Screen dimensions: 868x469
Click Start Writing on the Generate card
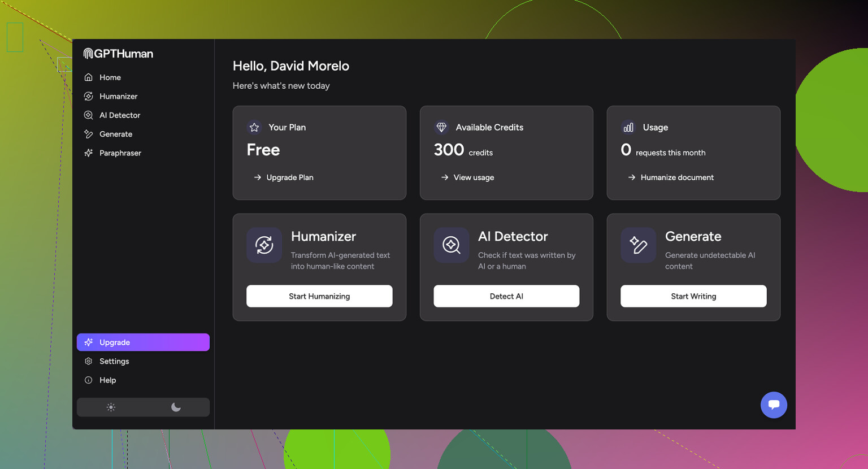[x=693, y=296]
